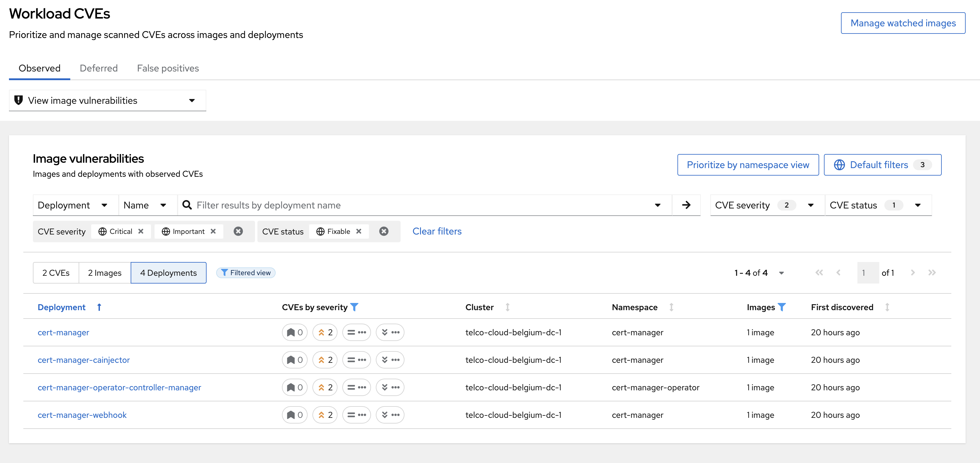This screenshot has width=980, height=463.
Task: Click Manage watched images button
Action: (x=902, y=23)
